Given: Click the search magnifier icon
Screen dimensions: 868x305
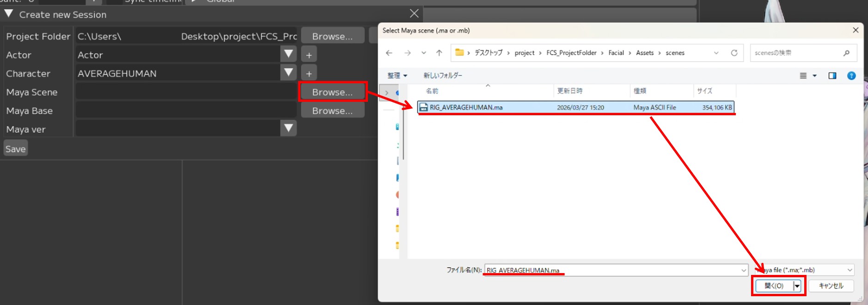Looking at the screenshot, I should (846, 53).
